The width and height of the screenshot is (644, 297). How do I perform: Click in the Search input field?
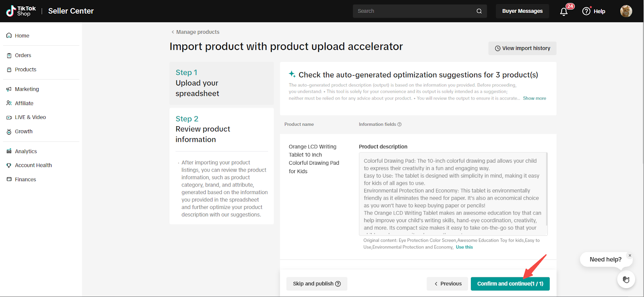(x=413, y=11)
